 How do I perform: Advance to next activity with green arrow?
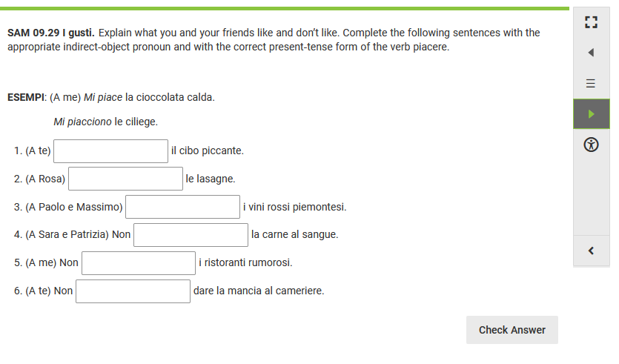(x=591, y=114)
